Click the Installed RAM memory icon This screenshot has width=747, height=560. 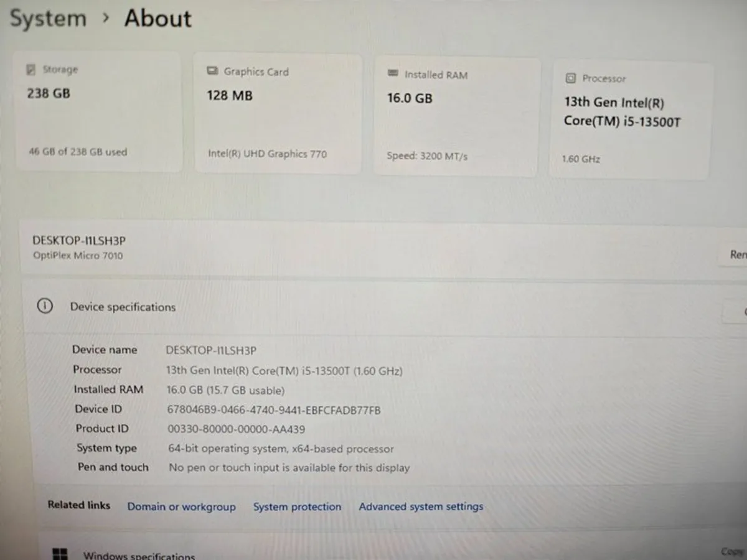392,74
